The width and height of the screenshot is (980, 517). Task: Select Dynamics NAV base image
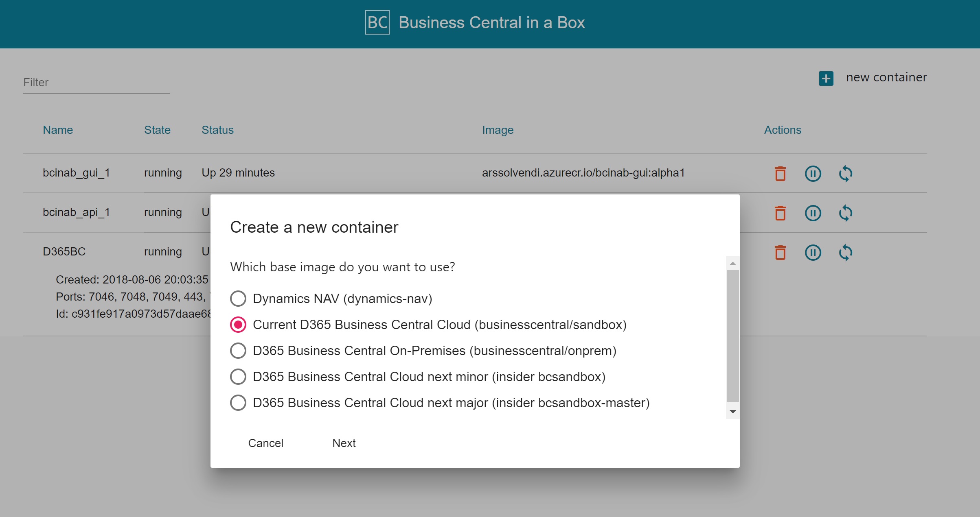238,299
